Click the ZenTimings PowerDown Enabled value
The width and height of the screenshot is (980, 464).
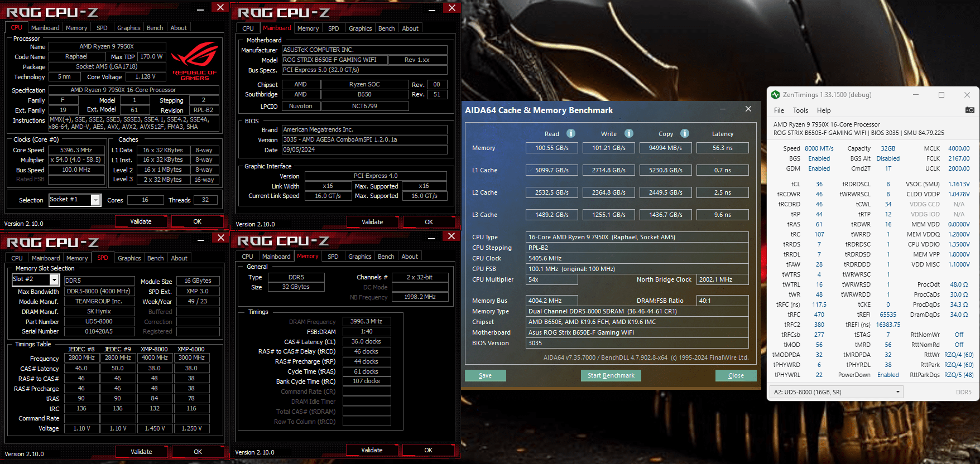888,375
